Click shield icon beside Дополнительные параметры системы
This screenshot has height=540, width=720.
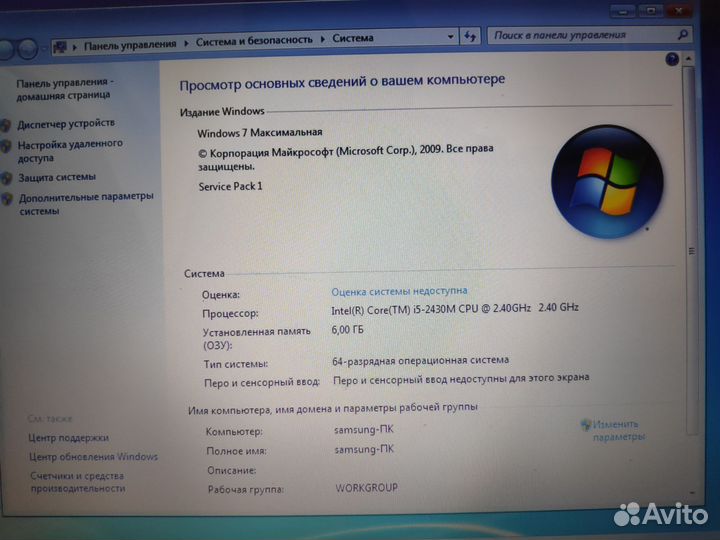click(6, 199)
